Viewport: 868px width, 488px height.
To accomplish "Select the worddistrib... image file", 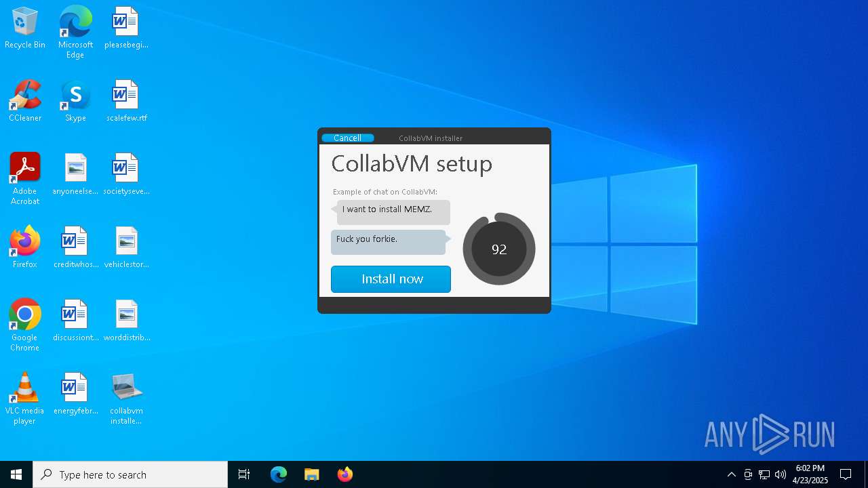I will point(126,321).
